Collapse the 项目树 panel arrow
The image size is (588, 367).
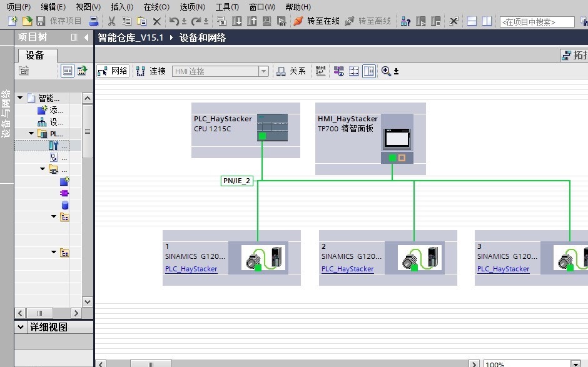click(x=86, y=37)
